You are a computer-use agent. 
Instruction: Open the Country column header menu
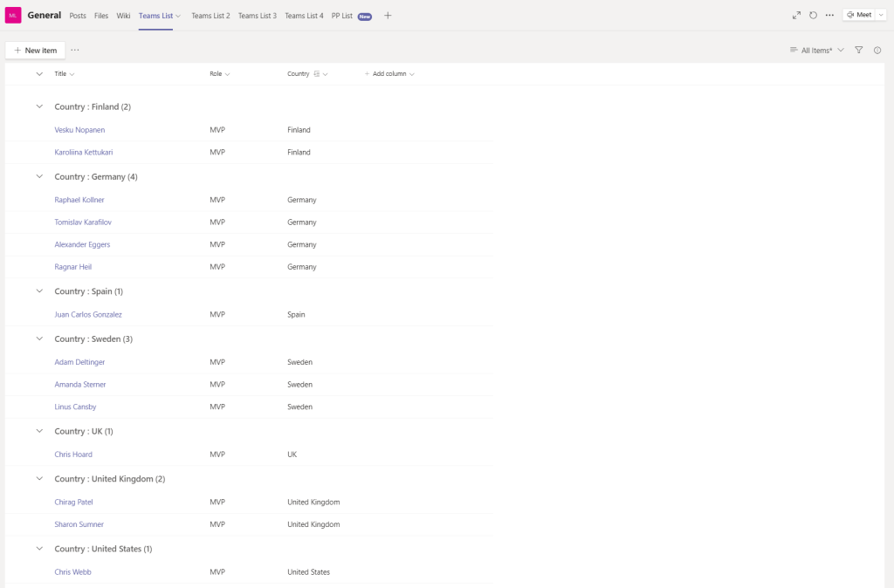(x=306, y=74)
